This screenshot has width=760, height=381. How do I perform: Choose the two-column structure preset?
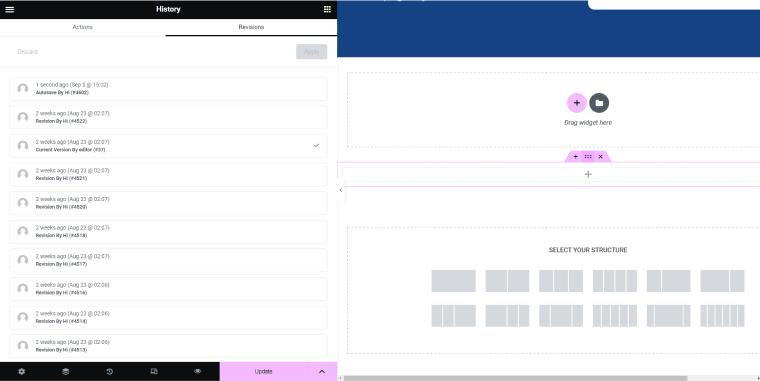(507, 281)
